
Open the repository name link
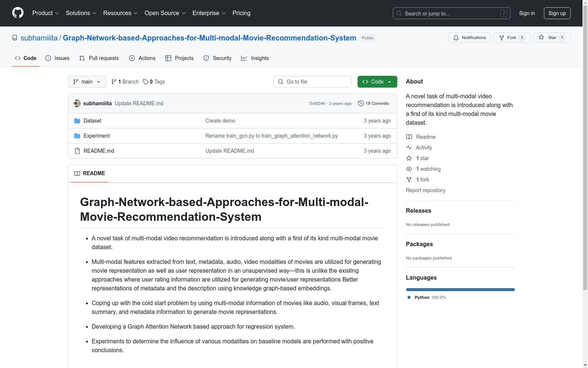click(209, 38)
